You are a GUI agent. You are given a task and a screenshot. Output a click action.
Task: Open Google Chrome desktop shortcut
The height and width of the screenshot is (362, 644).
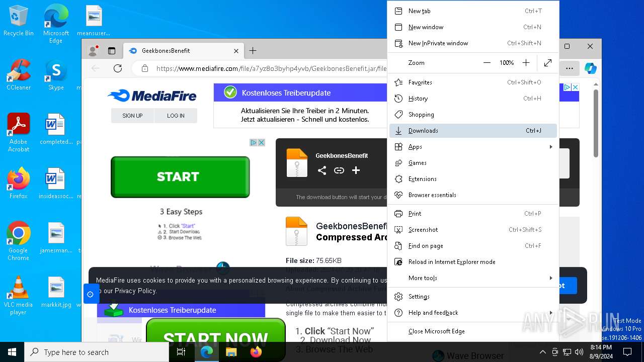click(x=19, y=241)
